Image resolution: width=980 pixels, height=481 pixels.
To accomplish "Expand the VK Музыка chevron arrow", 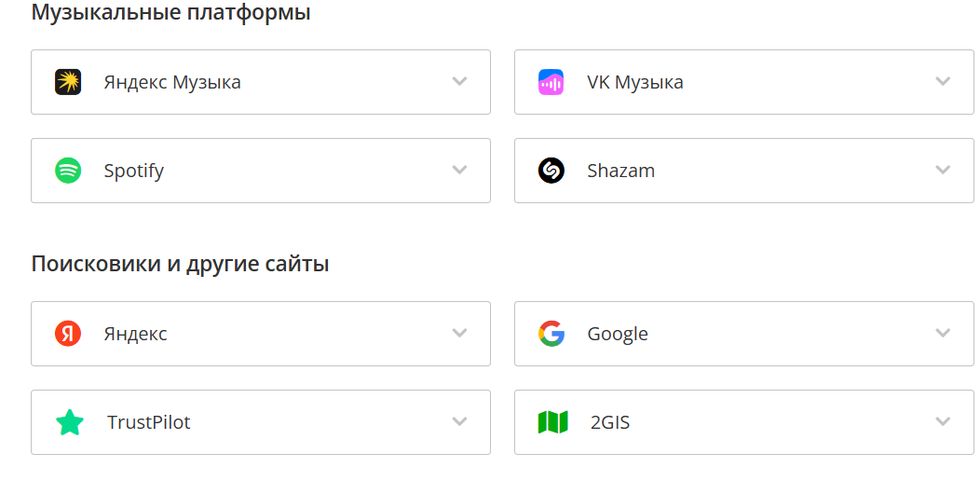I will point(943,81).
